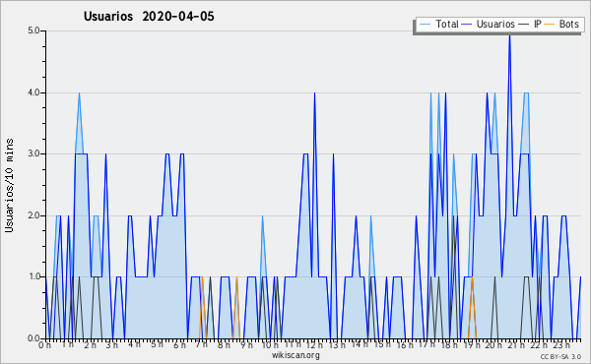Click the '18 h' x-axis label
The image size is (591, 364).
click(x=449, y=345)
